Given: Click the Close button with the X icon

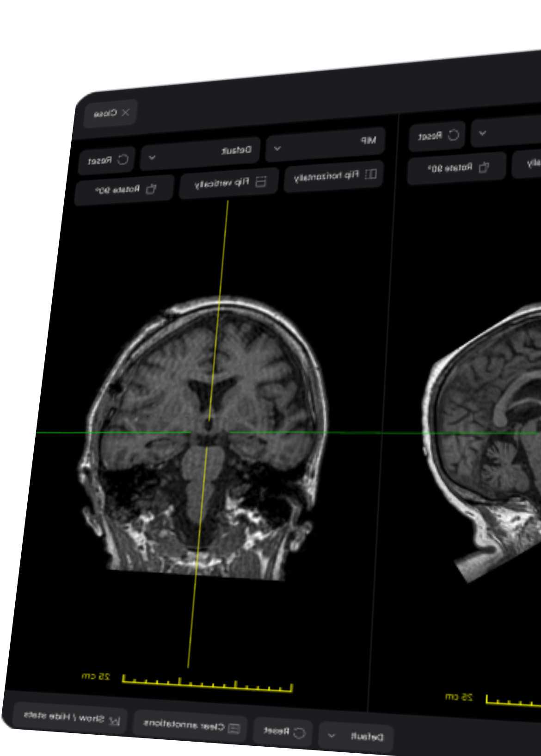Looking at the screenshot, I should click(111, 113).
